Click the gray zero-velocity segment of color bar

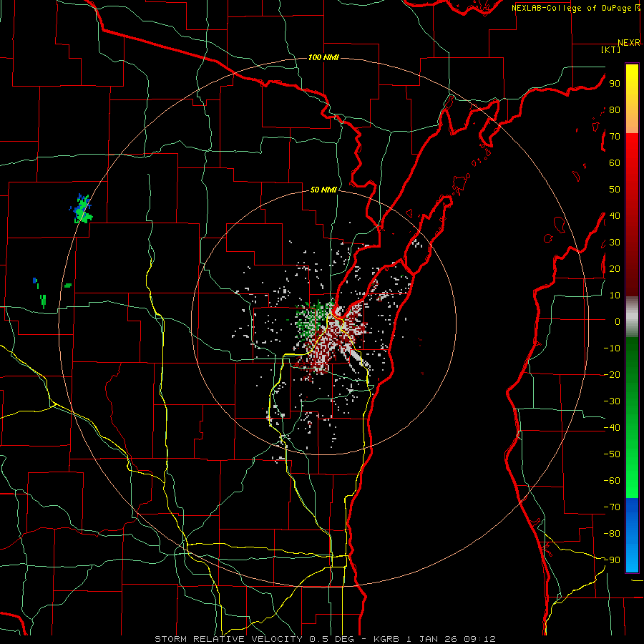[x=632, y=317]
